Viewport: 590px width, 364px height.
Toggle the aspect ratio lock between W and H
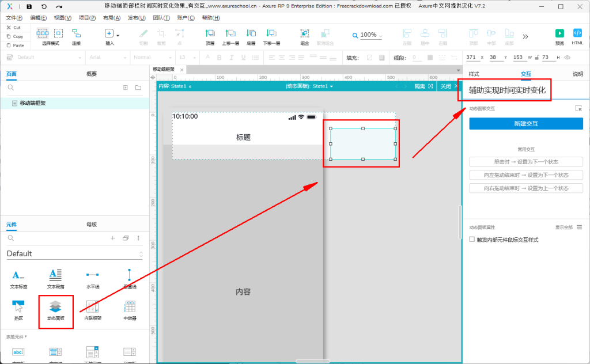click(537, 58)
